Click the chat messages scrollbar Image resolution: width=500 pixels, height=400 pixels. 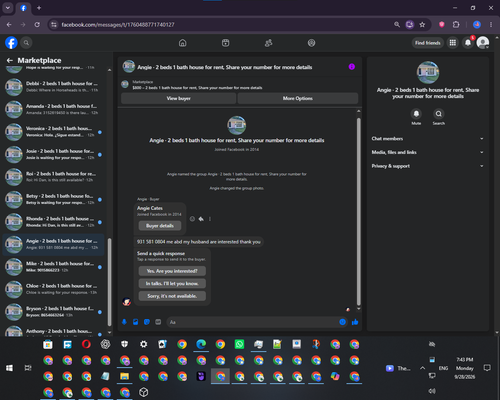(x=359, y=211)
